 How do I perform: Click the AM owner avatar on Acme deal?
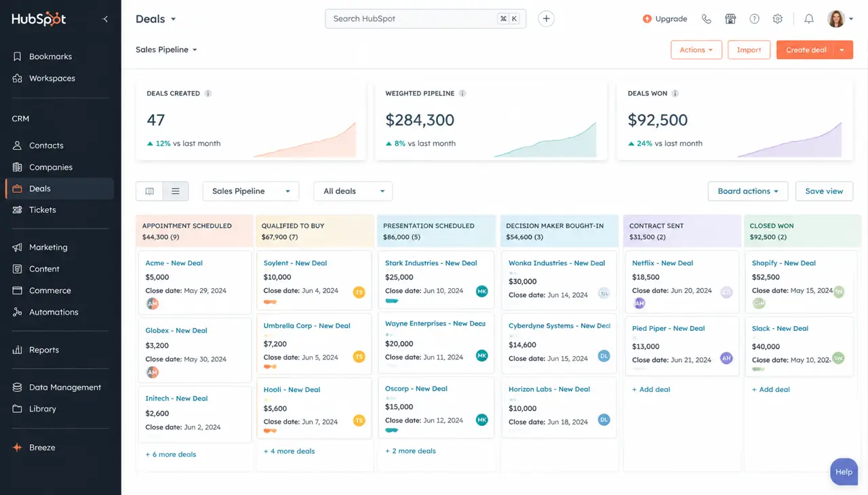(153, 304)
